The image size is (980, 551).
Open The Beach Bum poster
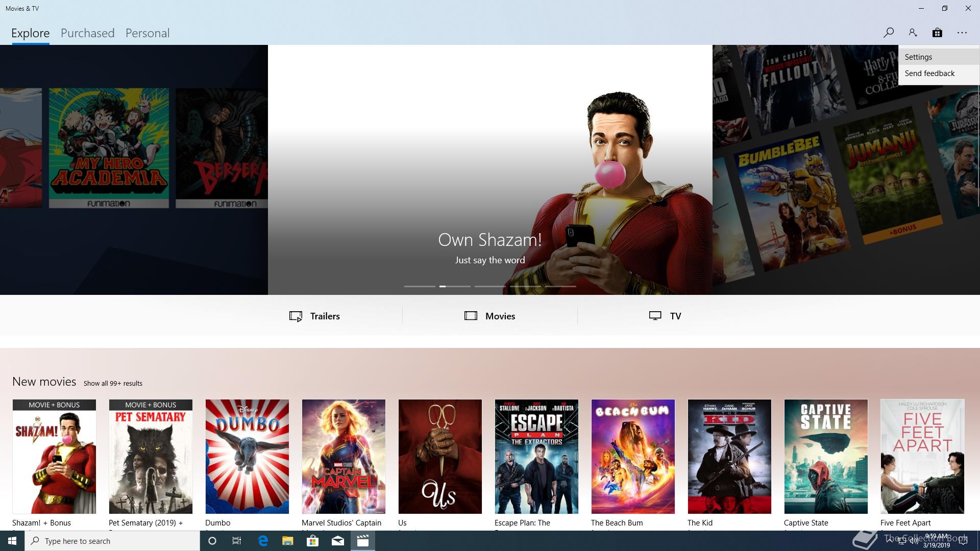633,457
